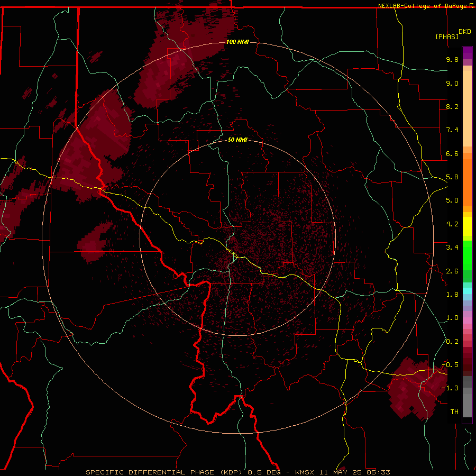Screen dimensions: 476x476
Task: Click the 9.0 legend value
Action: coord(452,83)
